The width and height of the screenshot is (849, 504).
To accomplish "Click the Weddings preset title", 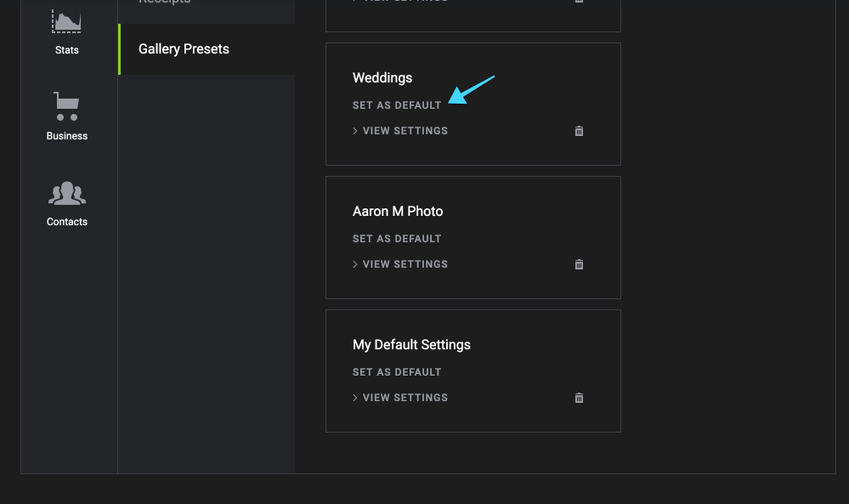I will coord(382,78).
